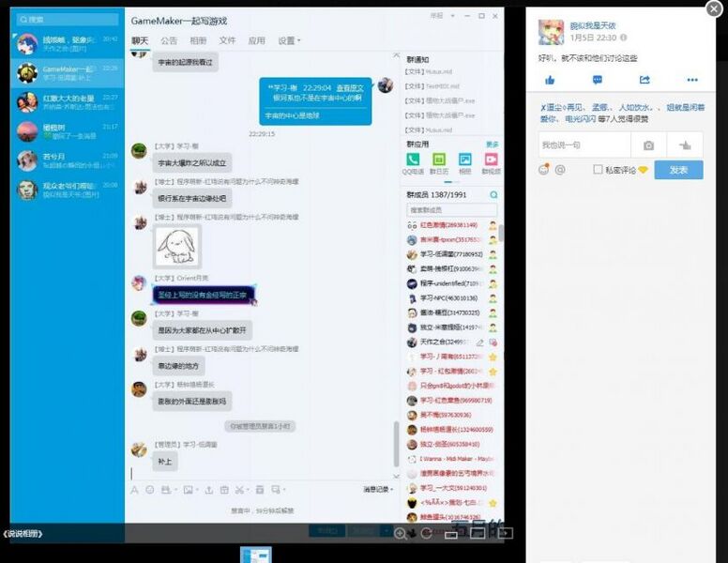Switch to the 应用 tab
This screenshot has width=728, height=563.
(x=257, y=41)
